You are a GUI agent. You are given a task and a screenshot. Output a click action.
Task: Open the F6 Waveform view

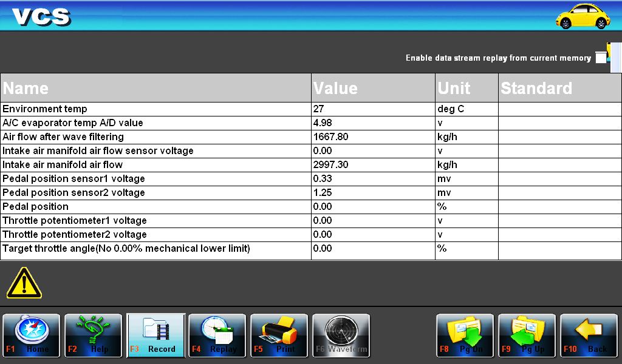click(x=341, y=335)
